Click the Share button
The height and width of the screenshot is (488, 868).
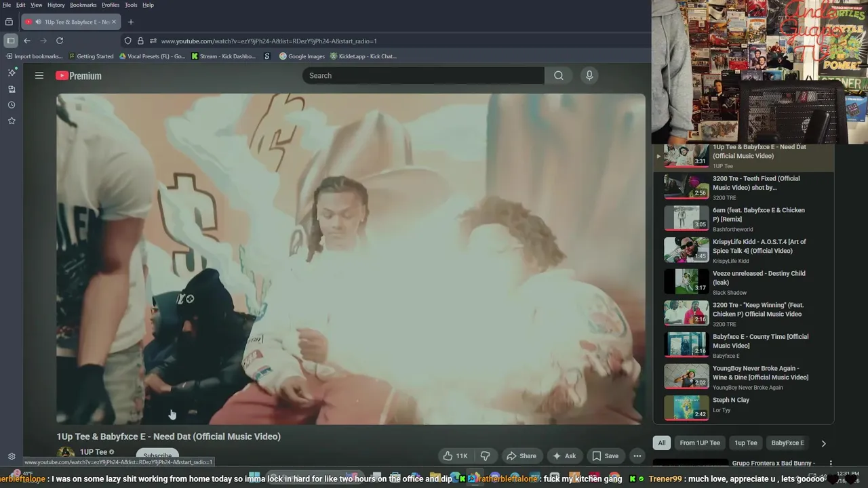(521, 456)
